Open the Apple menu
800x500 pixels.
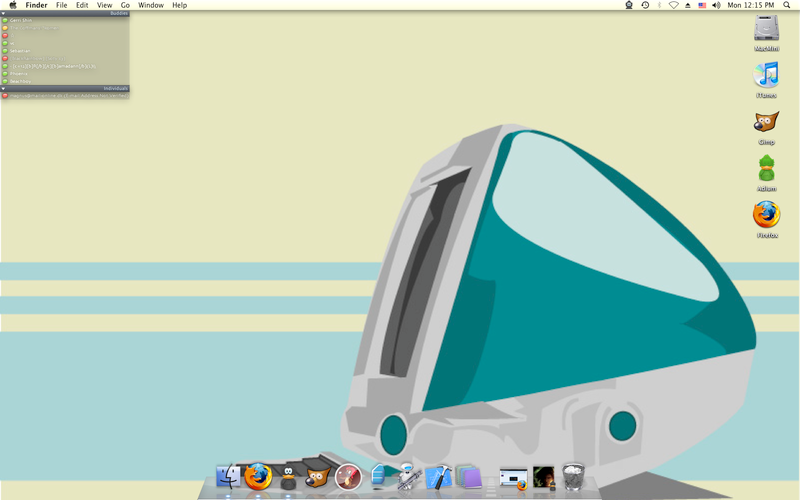(13, 5)
